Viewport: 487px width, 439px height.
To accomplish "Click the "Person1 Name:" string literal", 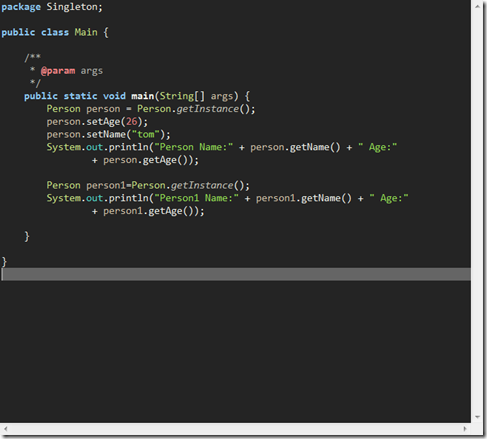I will pos(196,198).
